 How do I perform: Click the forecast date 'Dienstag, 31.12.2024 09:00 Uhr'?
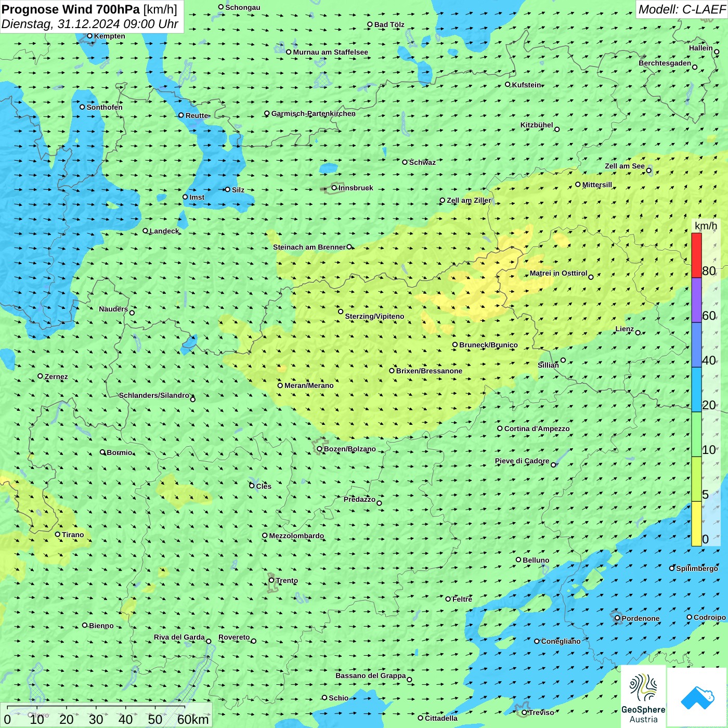pyautogui.click(x=89, y=24)
